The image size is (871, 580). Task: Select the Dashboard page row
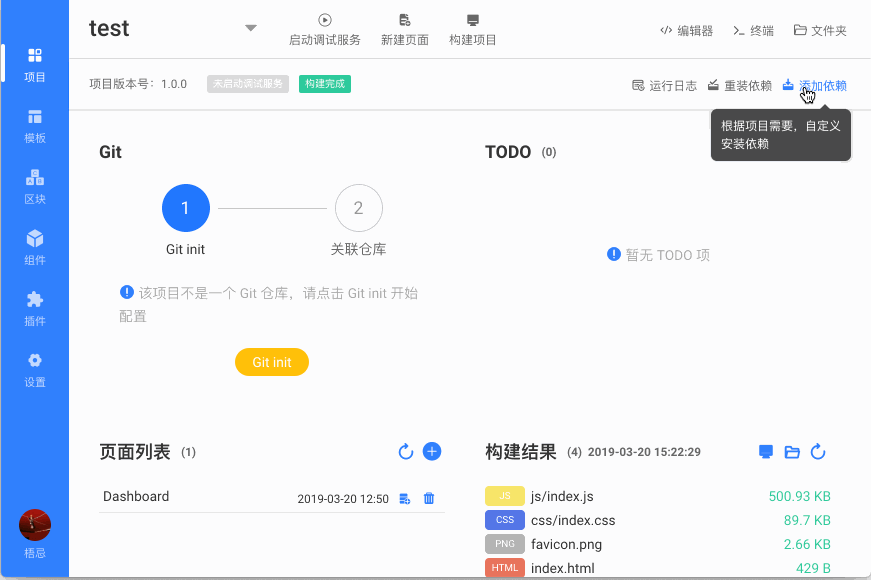point(272,498)
